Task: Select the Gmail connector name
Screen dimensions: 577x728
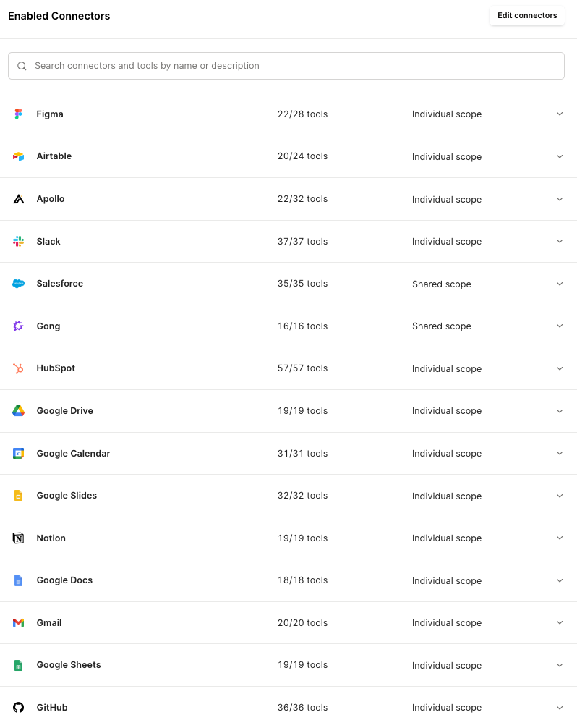Action: pyautogui.click(x=49, y=622)
